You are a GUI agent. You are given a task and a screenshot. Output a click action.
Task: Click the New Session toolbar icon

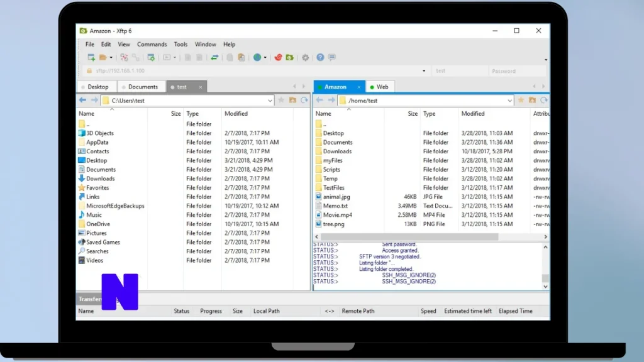point(91,57)
